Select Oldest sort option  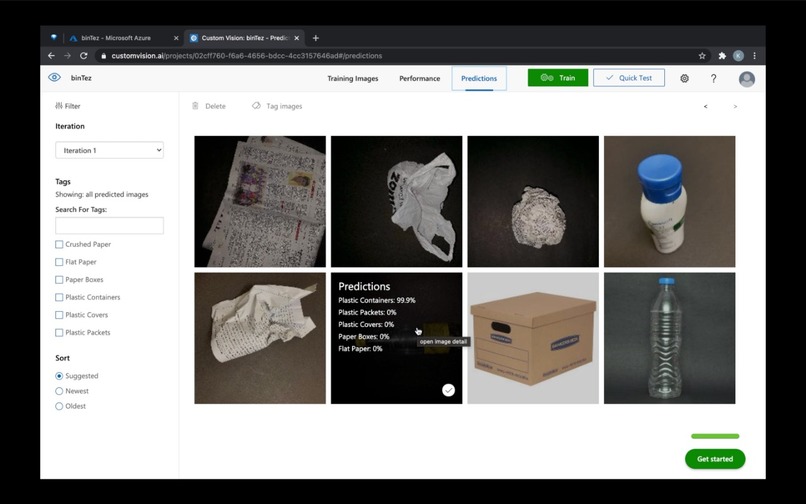(x=59, y=406)
